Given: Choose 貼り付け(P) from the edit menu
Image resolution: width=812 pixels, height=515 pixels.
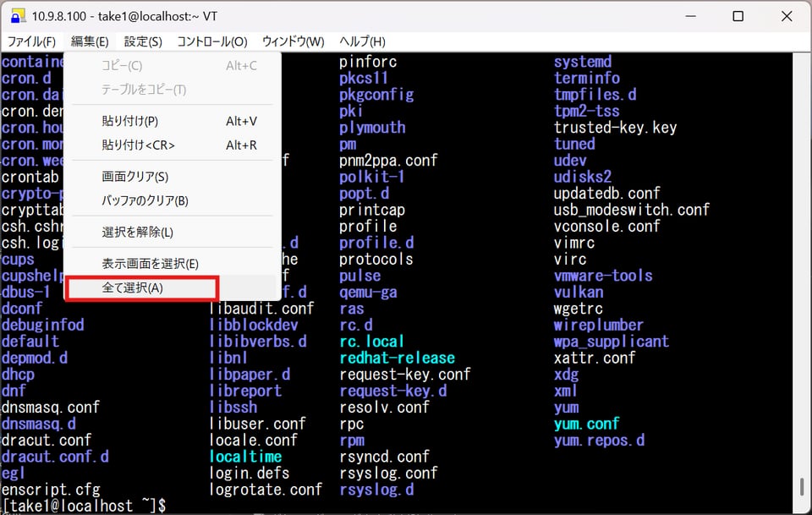Looking at the screenshot, I should [130, 121].
